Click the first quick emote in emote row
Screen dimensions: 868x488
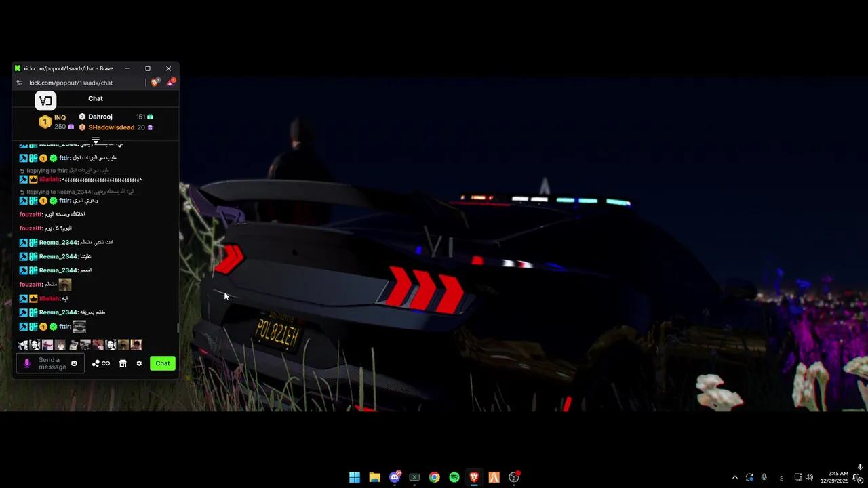tap(23, 345)
